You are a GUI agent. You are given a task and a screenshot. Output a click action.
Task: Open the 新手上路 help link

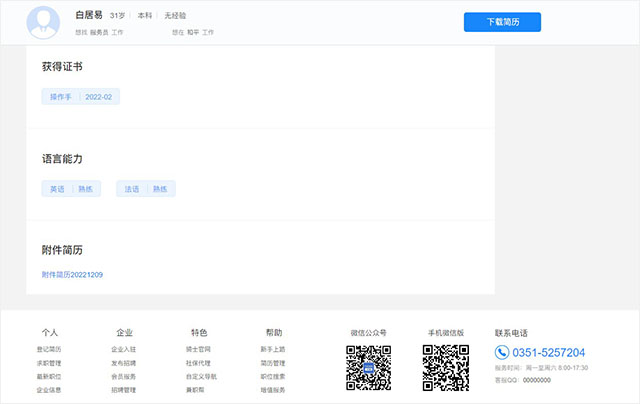pyautogui.click(x=273, y=349)
